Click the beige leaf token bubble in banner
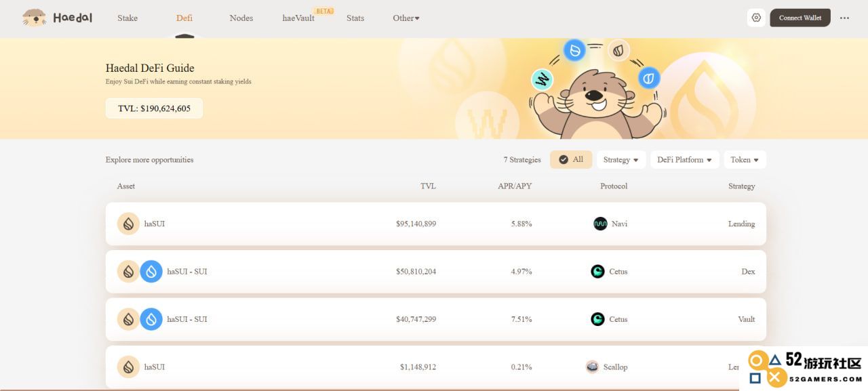 point(618,50)
